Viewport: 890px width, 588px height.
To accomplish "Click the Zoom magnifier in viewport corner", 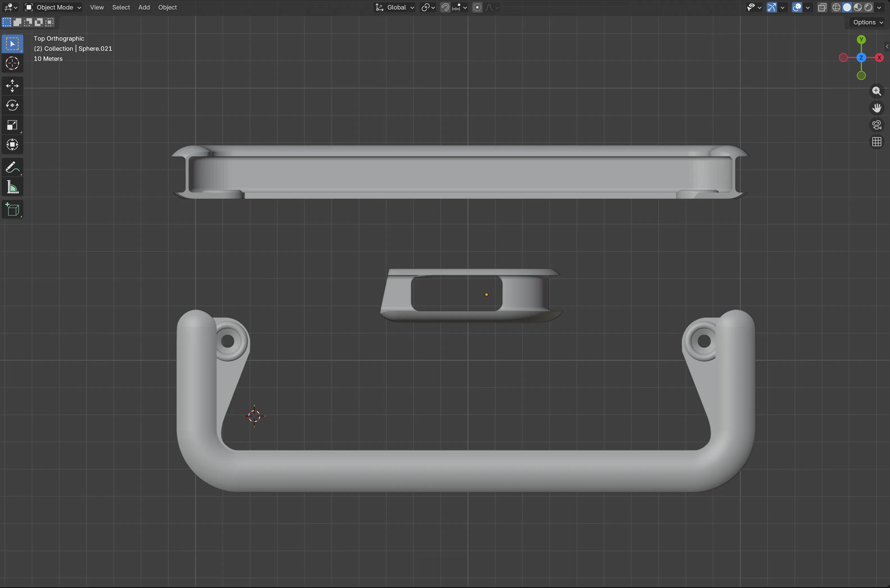I will (877, 91).
